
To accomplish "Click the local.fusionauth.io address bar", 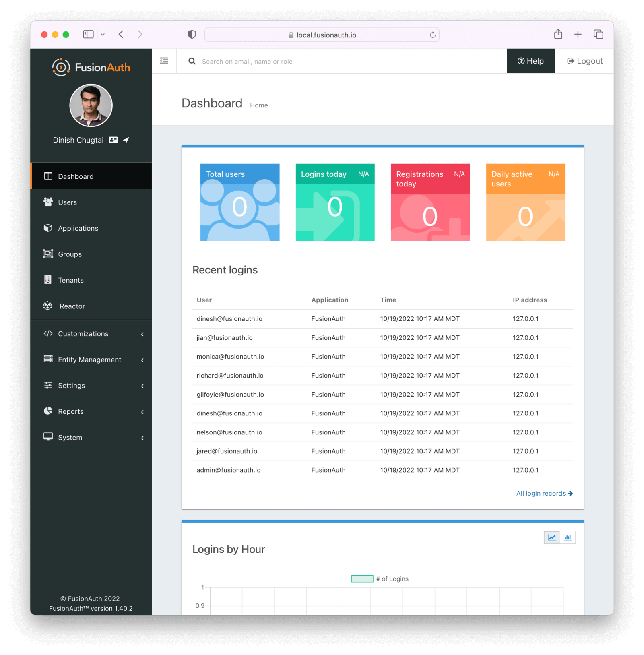I will (322, 35).
